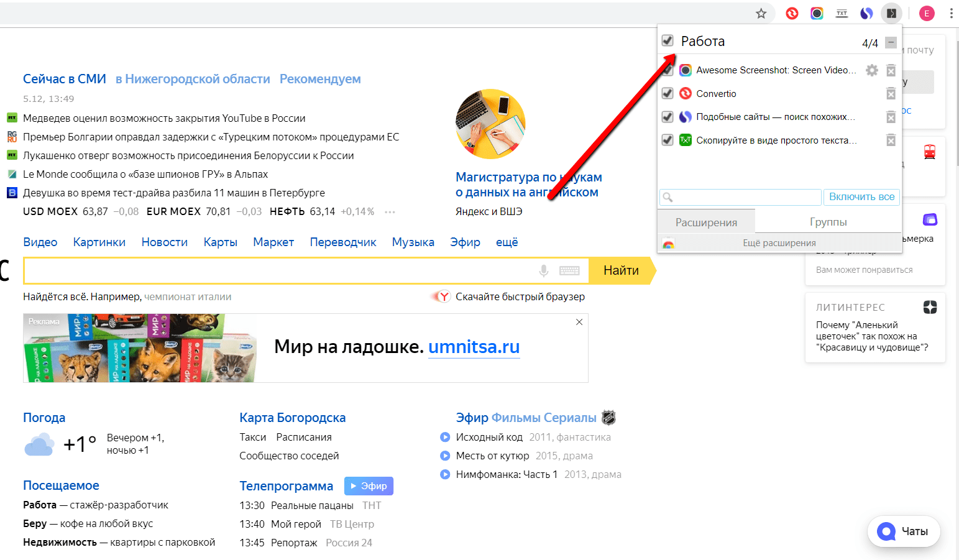The image size is (959, 560).
Task: Toggle the Работа group checkbox
Action: pos(668,40)
